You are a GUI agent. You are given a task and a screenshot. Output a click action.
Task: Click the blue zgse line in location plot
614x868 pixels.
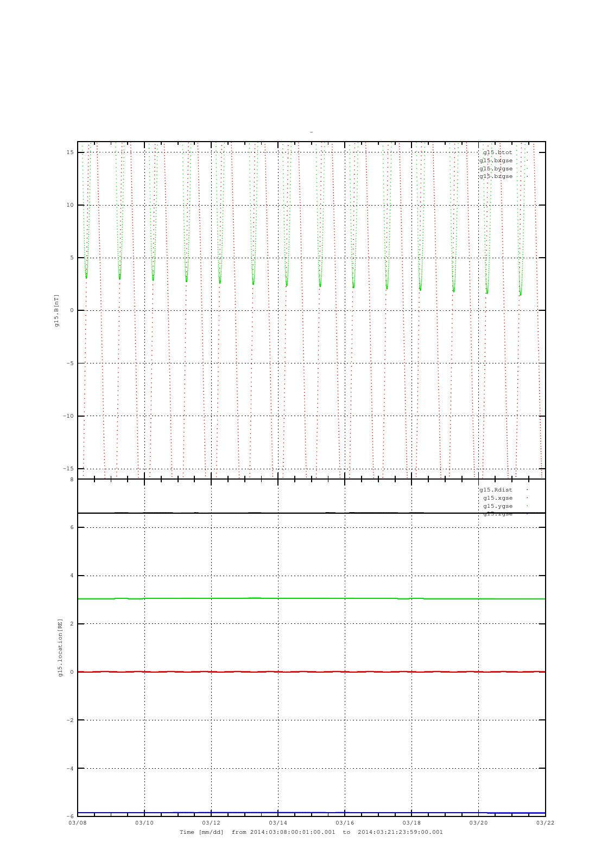pyautogui.click(x=311, y=813)
